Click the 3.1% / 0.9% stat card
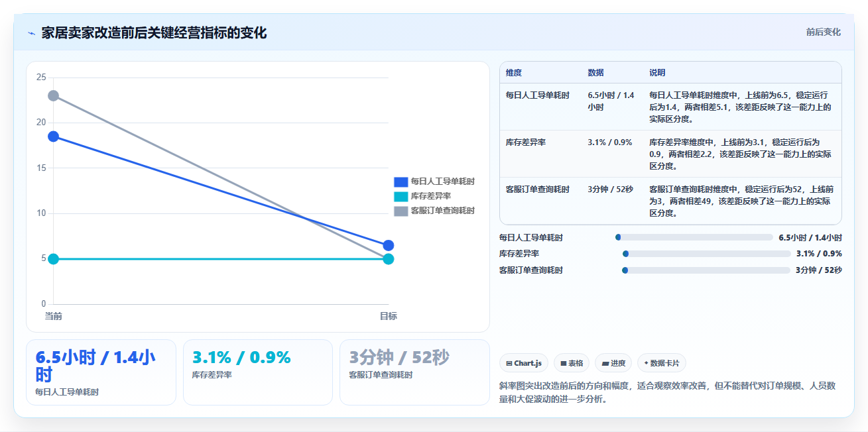This screenshot has width=868, height=432. tap(258, 372)
